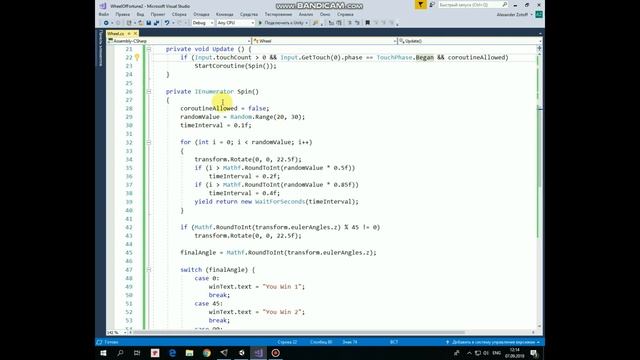Screen dimensions: 640x360
Task: Open File Explorer from the taskbar
Action: pyautogui.click(x=189, y=353)
